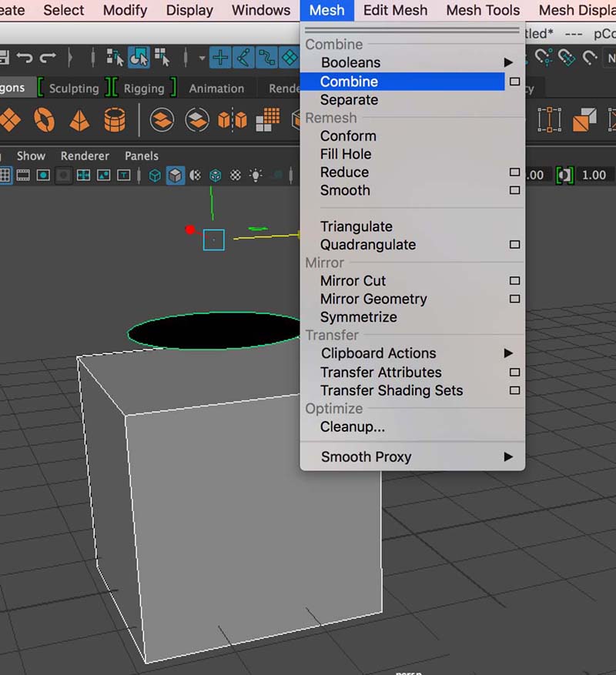Open the Edit Mesh menu
Viewport: 616px width, 675px height.
[x=396, y=10]
